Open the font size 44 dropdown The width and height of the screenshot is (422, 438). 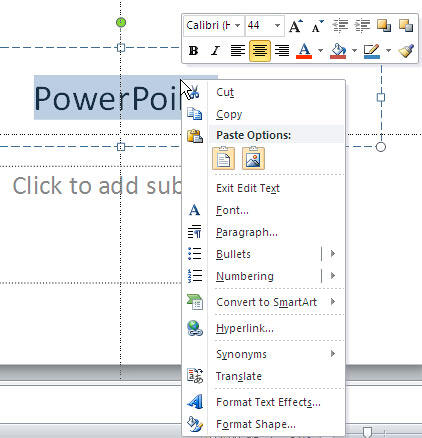pyautogui.click(x=277, y=26)
